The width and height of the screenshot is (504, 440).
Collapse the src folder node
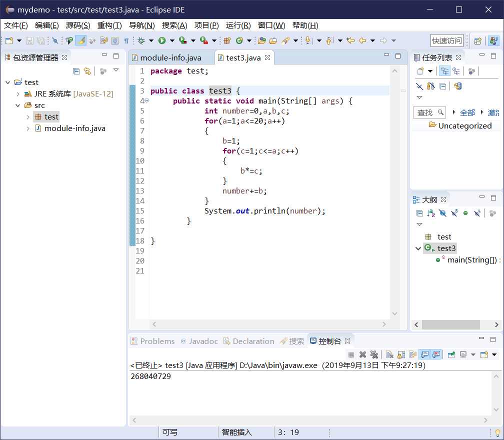pos(18,105)
